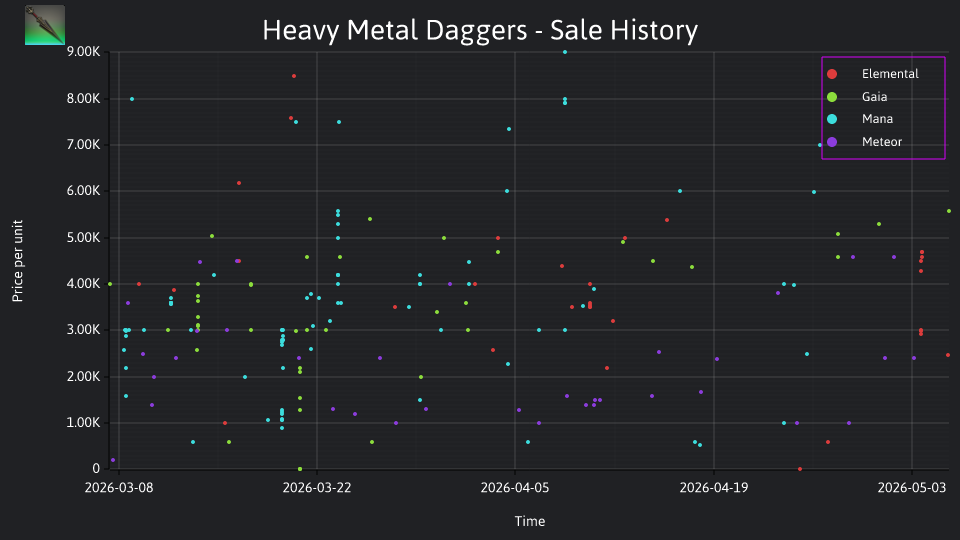The width and height of the screenshot is (960, 540).
Task: Hide the Mana series via legend label
Action: pyautogui.click(x=877, y=119)
